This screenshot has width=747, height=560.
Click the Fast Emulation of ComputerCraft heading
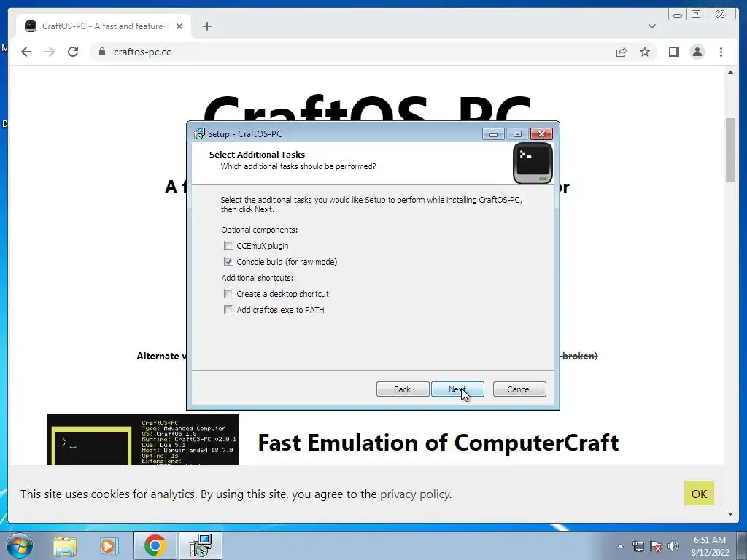point(438,443)
